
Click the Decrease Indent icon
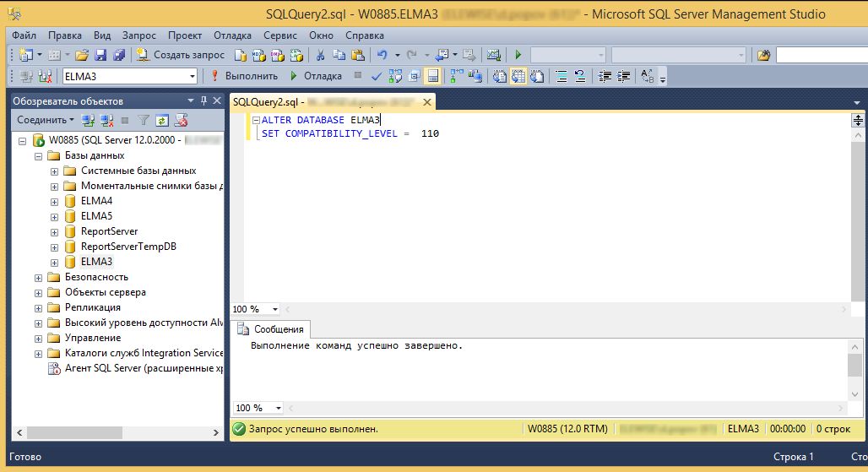coord(605,76)
